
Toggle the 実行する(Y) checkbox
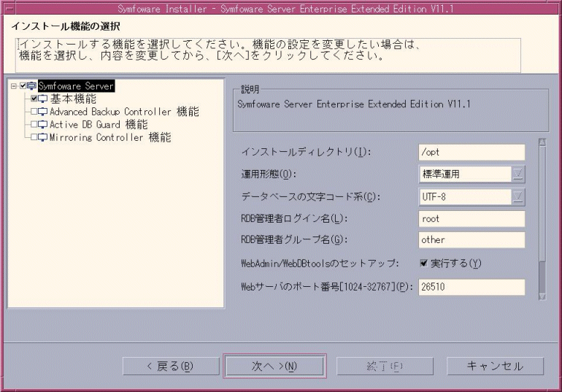coord(423,264)
